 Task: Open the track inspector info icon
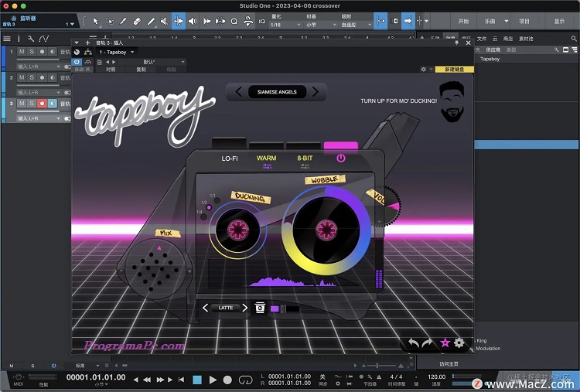coord(19,39)
